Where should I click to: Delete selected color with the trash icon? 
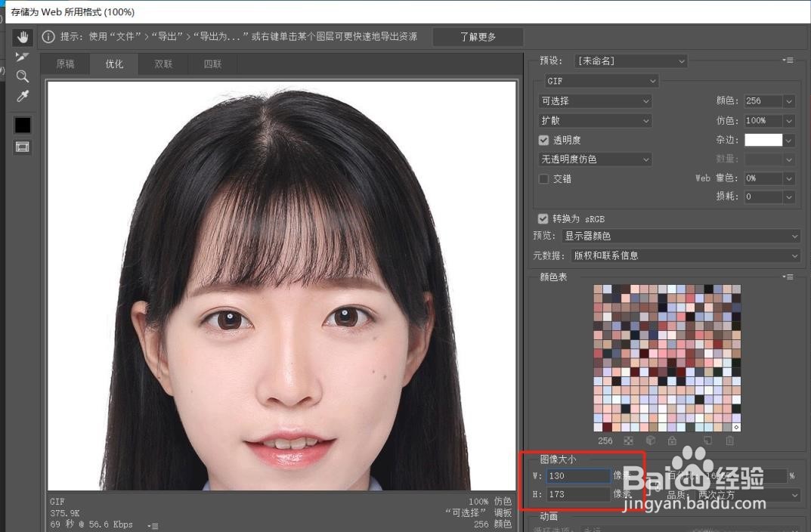729,441
